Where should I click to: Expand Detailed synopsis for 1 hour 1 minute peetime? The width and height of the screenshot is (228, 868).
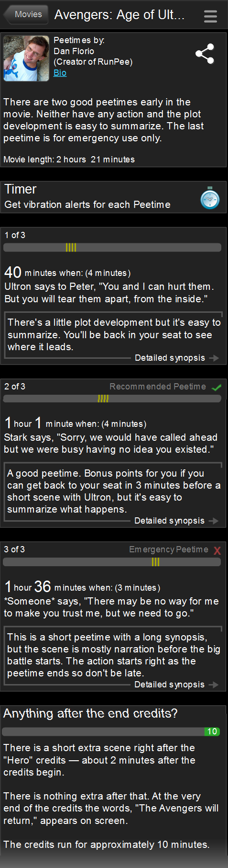click(x=169, y=521)
